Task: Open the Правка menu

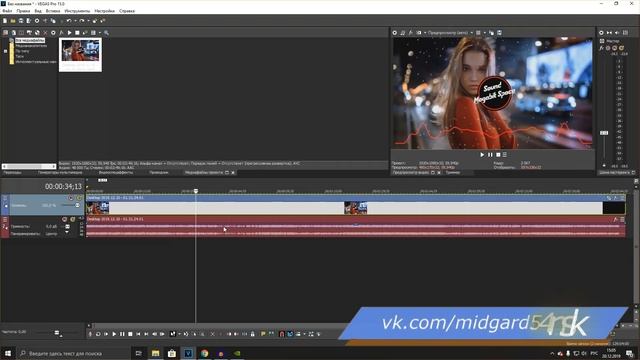Action: pos(23,11)
